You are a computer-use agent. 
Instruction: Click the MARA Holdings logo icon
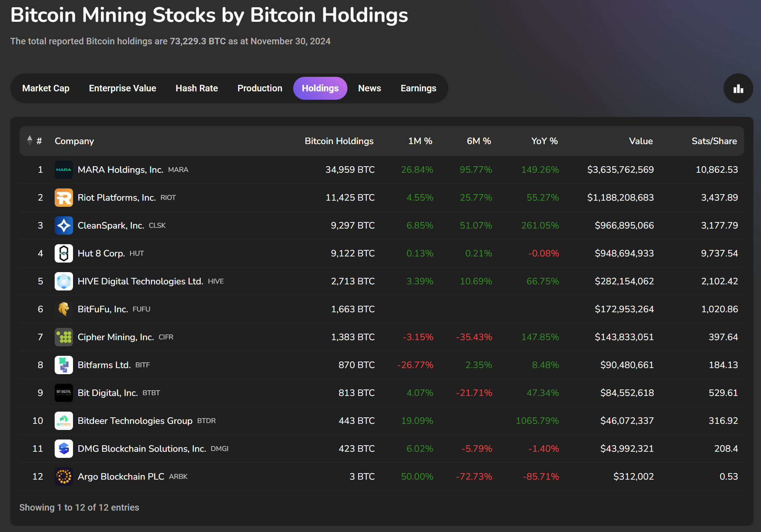click(x=64, y=170)
